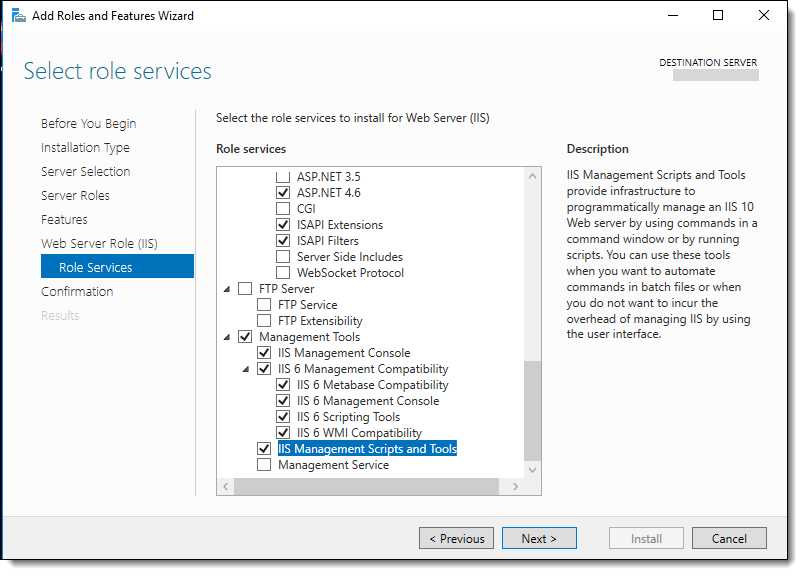Click the vertical scrollbar up arrow
803x575 pixels.
point(533,176)
